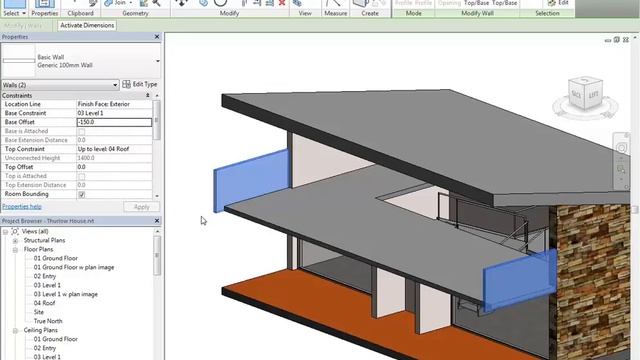Click the ViewCube BACK face

click(x=577, y=95)
